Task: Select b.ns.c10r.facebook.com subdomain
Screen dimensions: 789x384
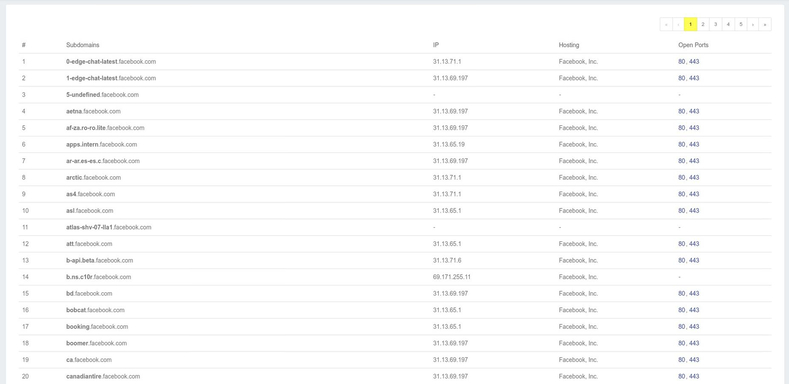Action: pyautogui.click(x=99, y=277)
